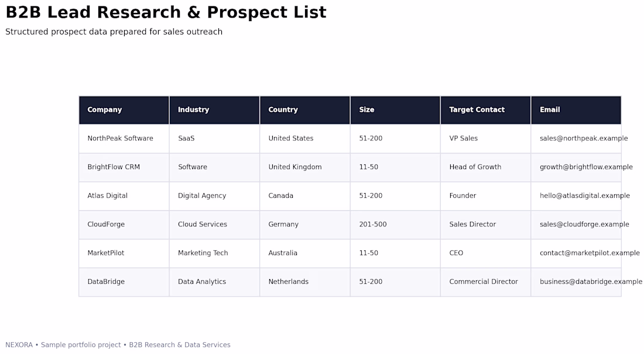Select the Netherlands country cell
Screen dimensions: 644x354
[x=305, y=282]
